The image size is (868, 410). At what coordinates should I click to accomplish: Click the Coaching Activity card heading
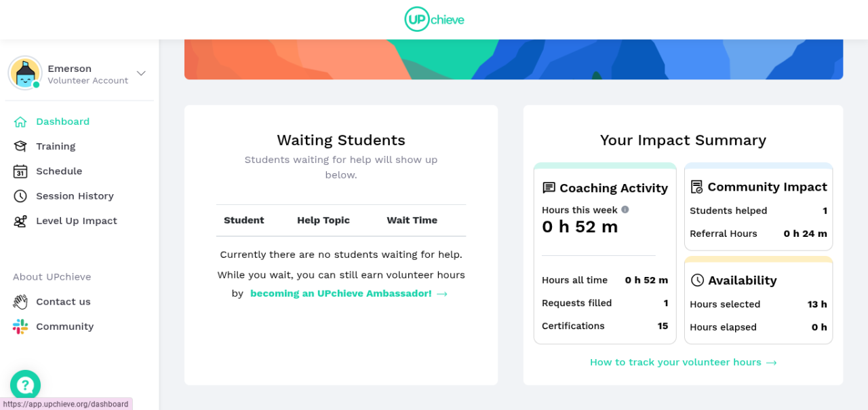[x=613, y=188]
